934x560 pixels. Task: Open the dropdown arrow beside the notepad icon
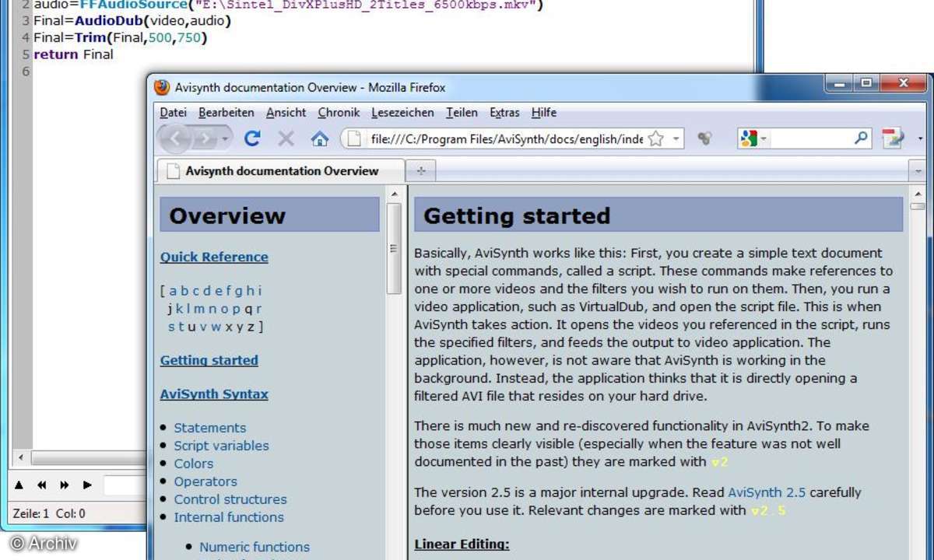tap(921, 138)
